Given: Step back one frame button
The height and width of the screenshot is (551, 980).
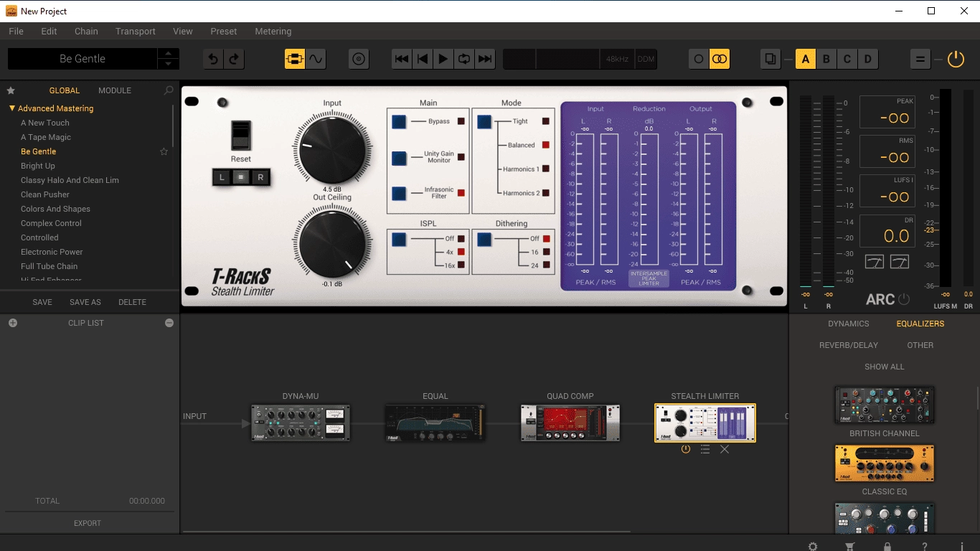Looking at the screenshot, I should point(423,59).
